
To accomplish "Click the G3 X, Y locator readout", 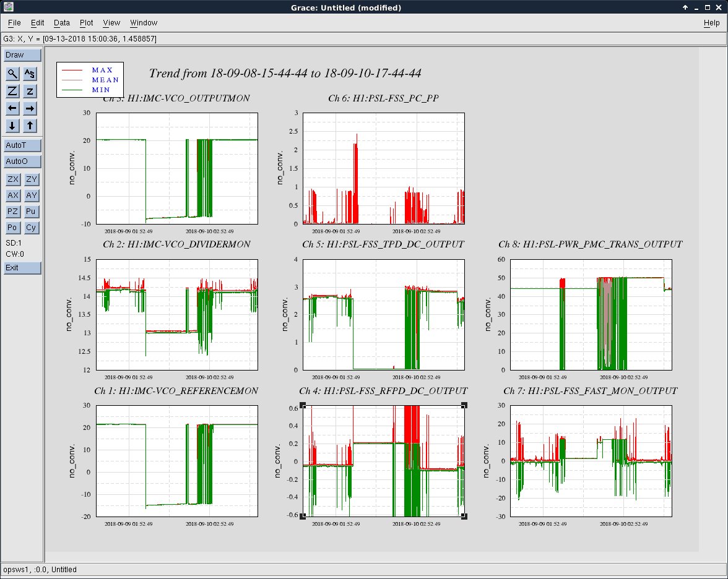I will pos(80,39).
